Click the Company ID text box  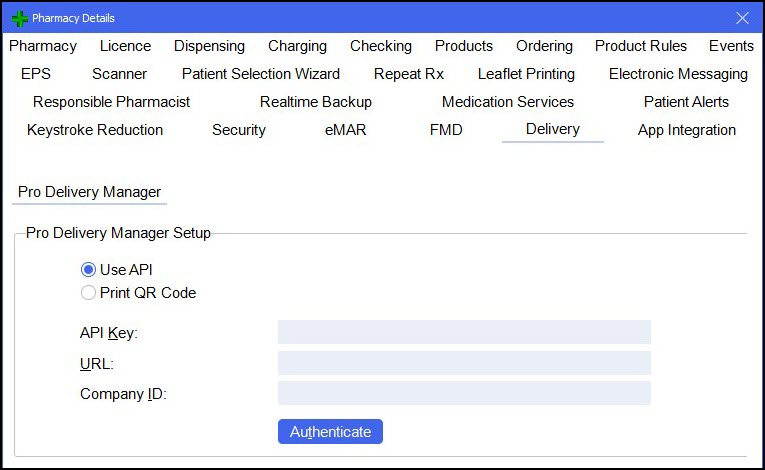464,393
